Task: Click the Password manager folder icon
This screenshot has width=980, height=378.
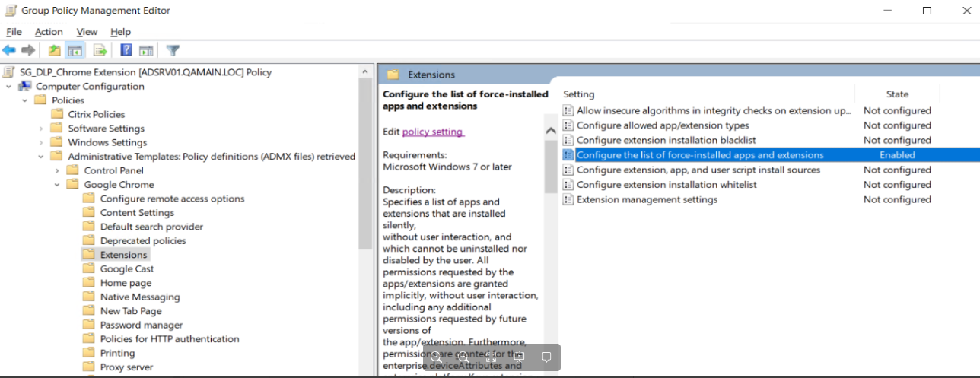Action: (89, 325)
